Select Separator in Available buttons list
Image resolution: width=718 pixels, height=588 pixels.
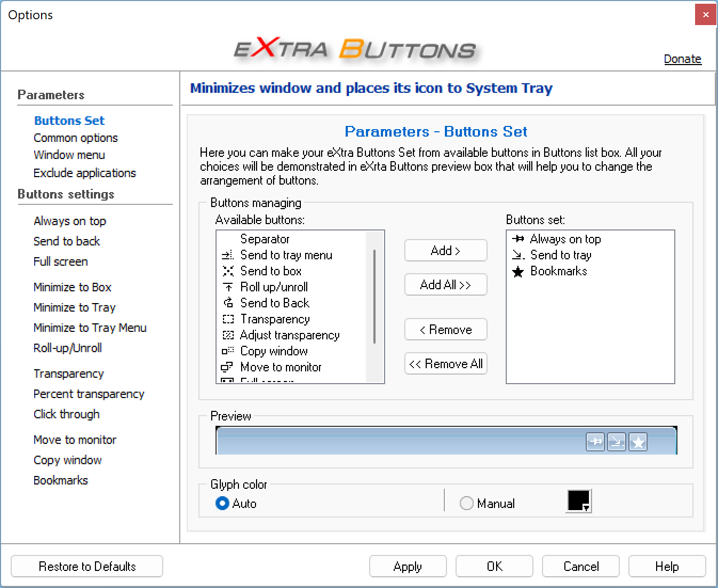265,239
